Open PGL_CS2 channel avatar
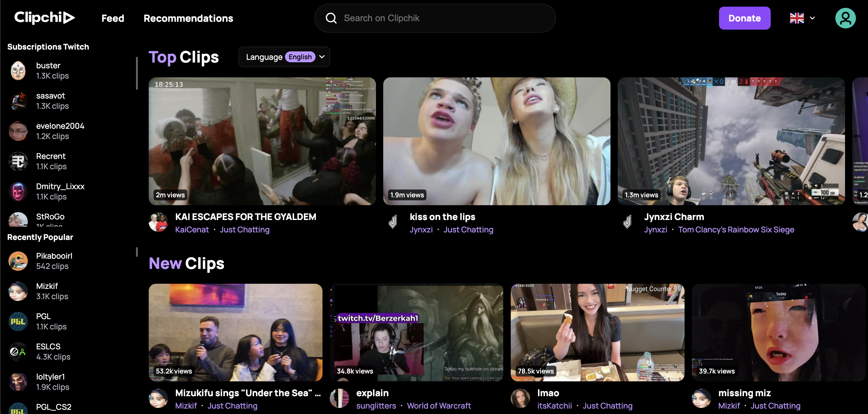The width and height of the screenshot is (868, 414). click(x=18, y=408)
